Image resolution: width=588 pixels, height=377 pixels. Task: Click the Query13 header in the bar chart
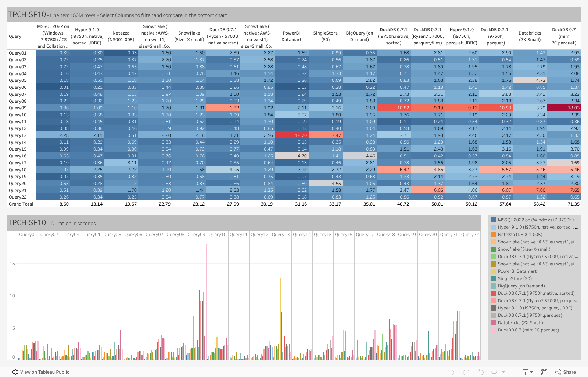pyautogui.click(x=281, y=235)
